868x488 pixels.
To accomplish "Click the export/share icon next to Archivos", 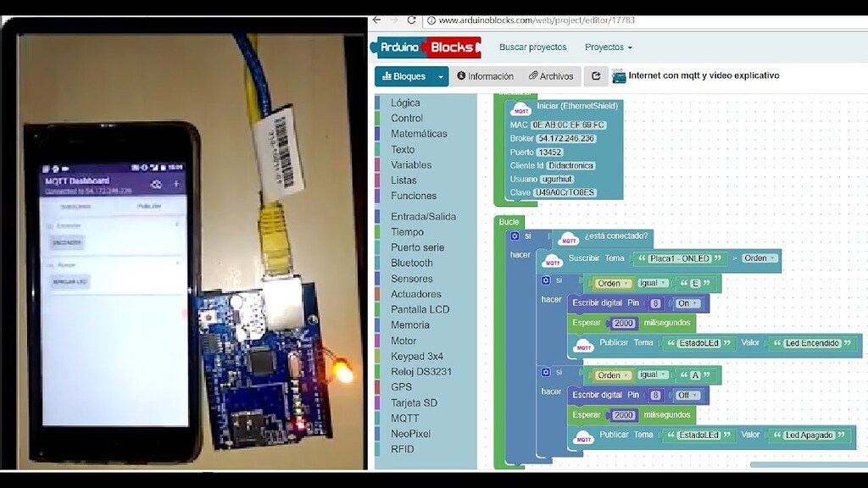I will (596, 75).
